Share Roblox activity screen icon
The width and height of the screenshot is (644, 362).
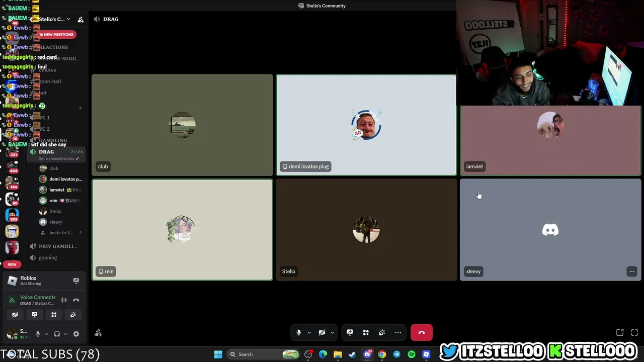tap(76, 281)
